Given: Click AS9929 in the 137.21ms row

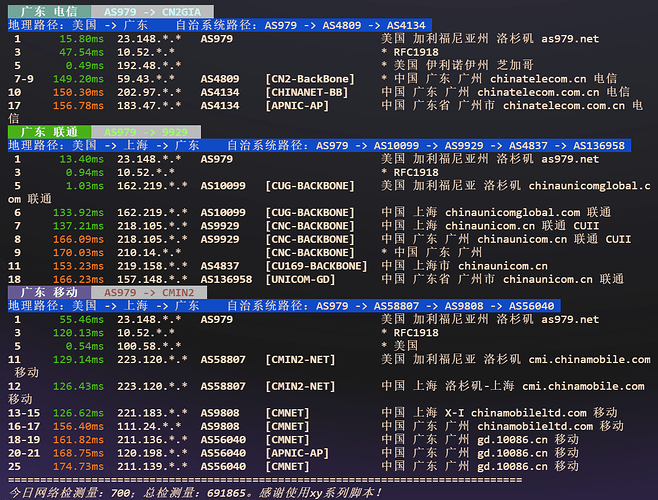Looking at the screenshot, I should [x=220, y=226].
